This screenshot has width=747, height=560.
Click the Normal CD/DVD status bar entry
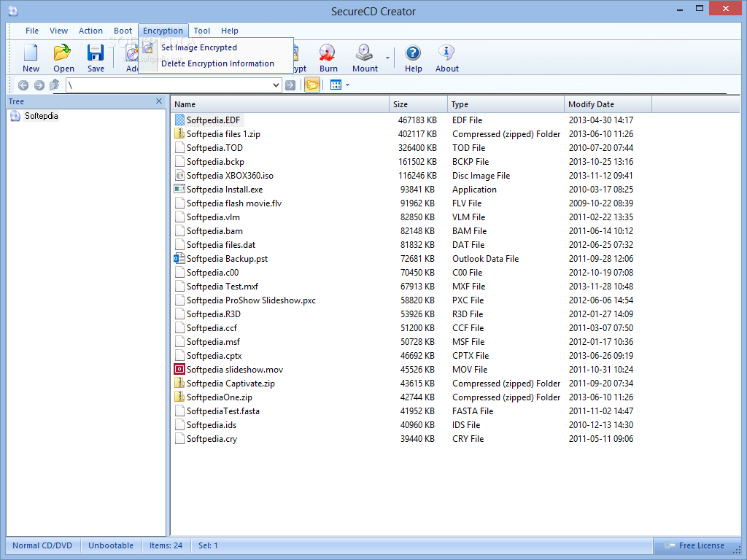tap(42, 545)
